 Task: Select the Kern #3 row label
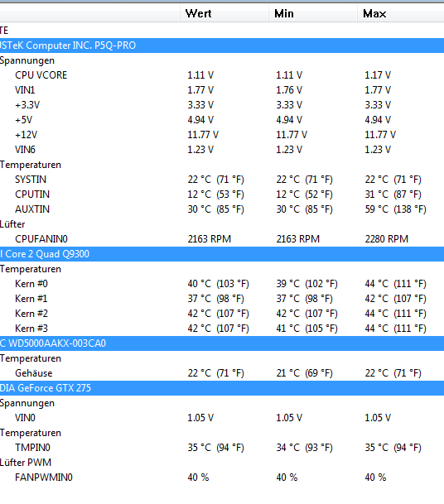[x=31, y=329]
